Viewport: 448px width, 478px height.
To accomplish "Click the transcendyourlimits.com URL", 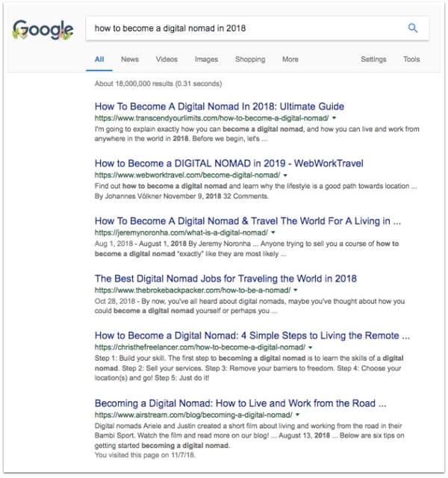I will click(211, 118).
